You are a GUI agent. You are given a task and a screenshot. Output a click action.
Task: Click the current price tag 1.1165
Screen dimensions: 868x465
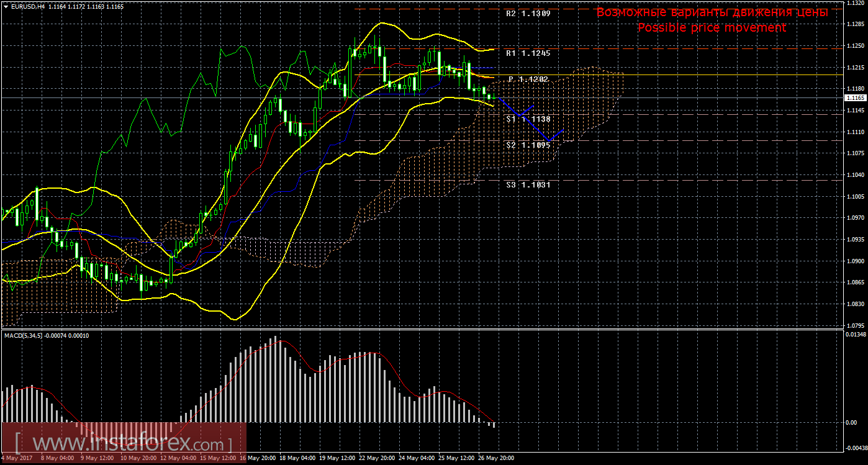click(x=856, y=98)
